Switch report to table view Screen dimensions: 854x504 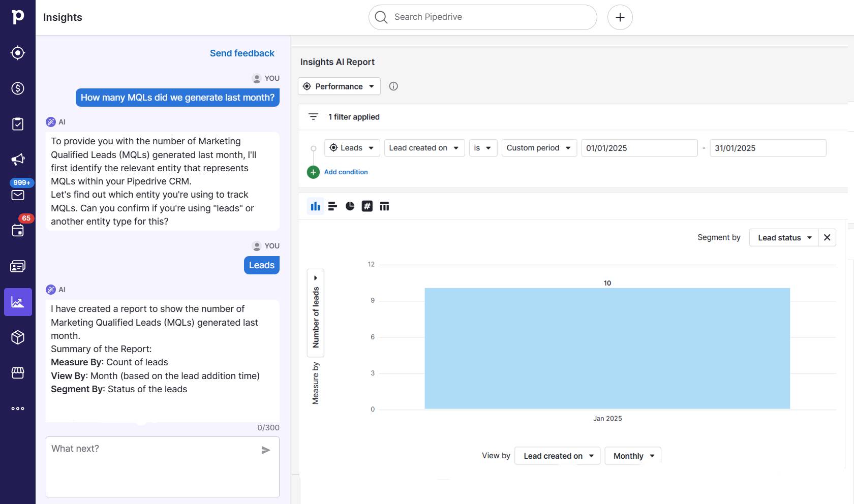point(384,206)
